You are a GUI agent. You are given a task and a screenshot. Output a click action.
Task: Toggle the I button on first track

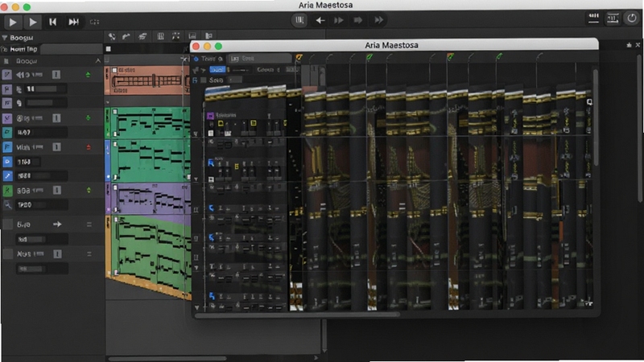(56, 74)
